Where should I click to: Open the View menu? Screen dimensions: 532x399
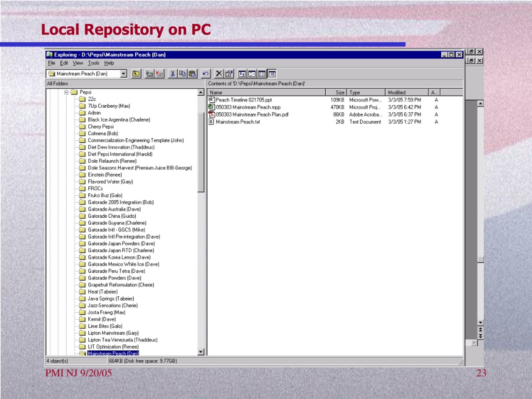point(78,63)
